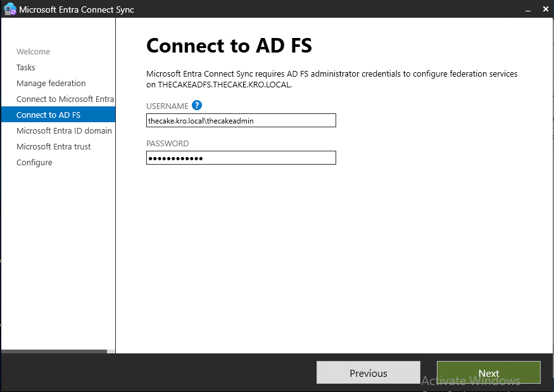Go back with the Previous button
This screenshot has height=392, width=554.
tap(368, 372)
